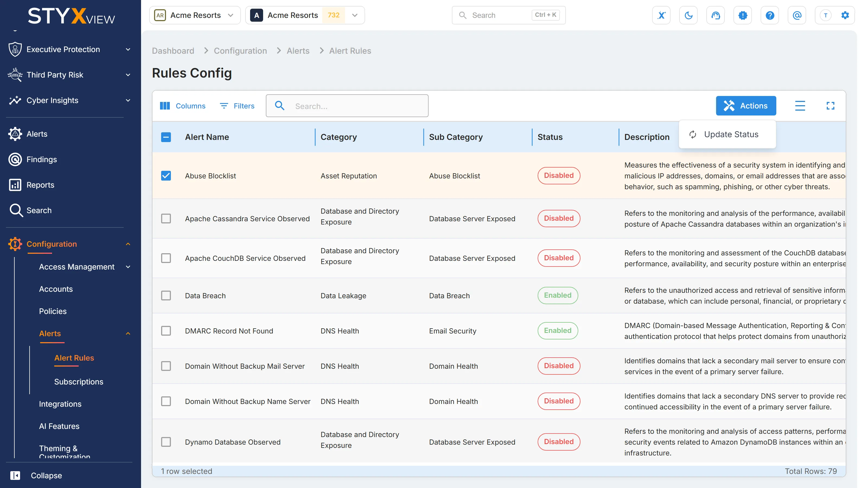Screen dimensions: 868x488
Task: Open the Acme Resorts 732 account dropdown
Action: pos(305,15)
